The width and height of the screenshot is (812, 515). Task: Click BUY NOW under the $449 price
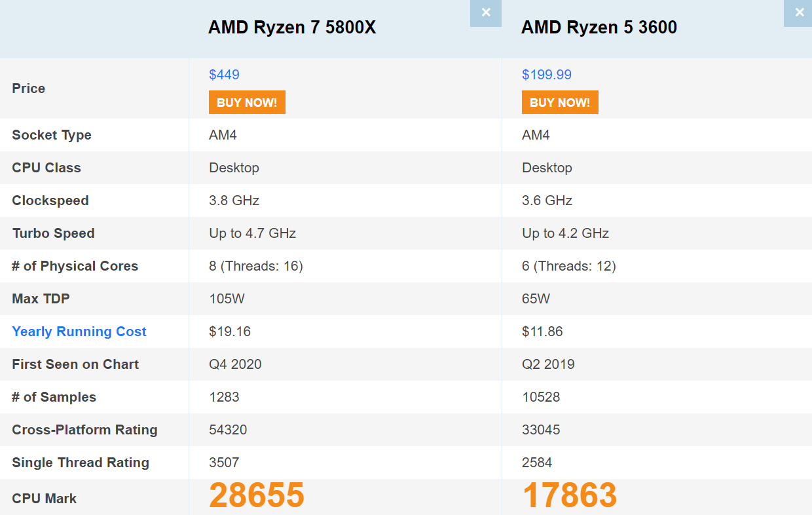[x=247, y=102]
